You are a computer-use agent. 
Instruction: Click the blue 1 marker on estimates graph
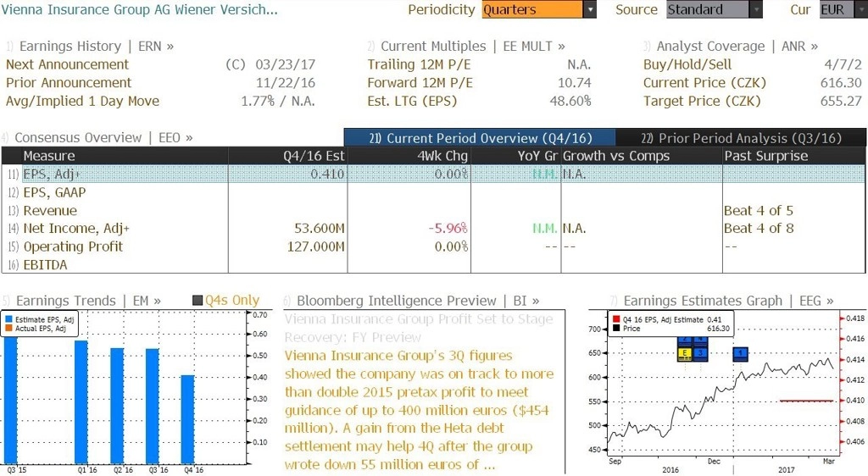(x=741, y=353)
